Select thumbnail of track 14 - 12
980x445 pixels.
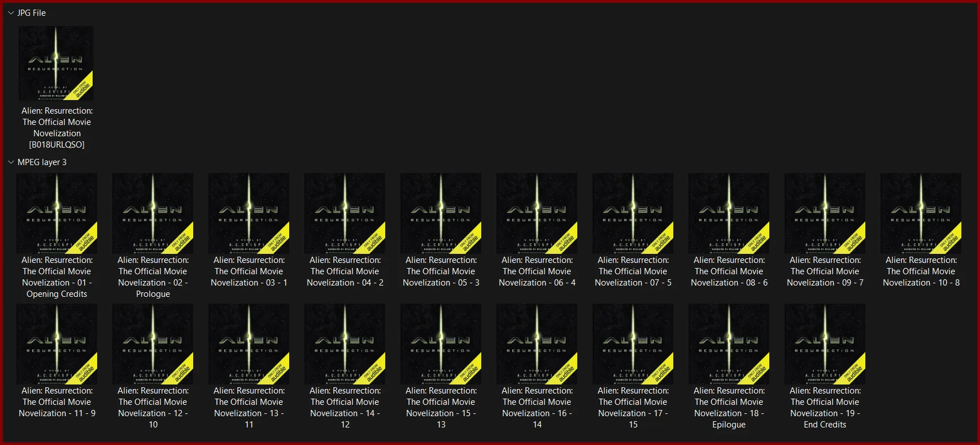[345, 344]
